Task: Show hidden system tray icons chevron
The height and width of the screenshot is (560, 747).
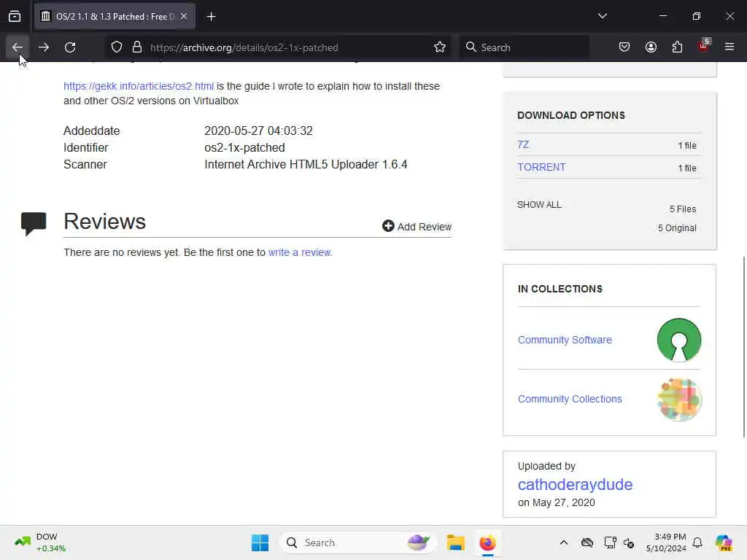Action: (564, 542)
